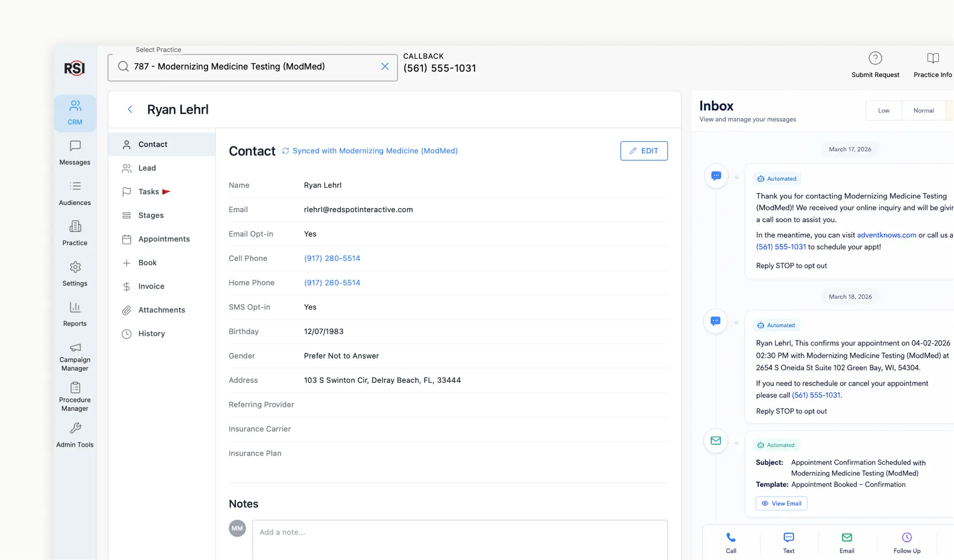
Task: Click callback number (561) 555-1031
Action: coord(440,68)
